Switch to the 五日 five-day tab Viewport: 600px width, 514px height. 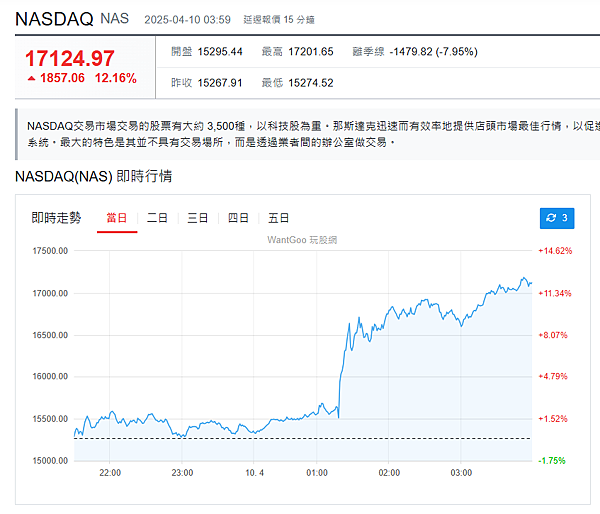coord(278,218)
